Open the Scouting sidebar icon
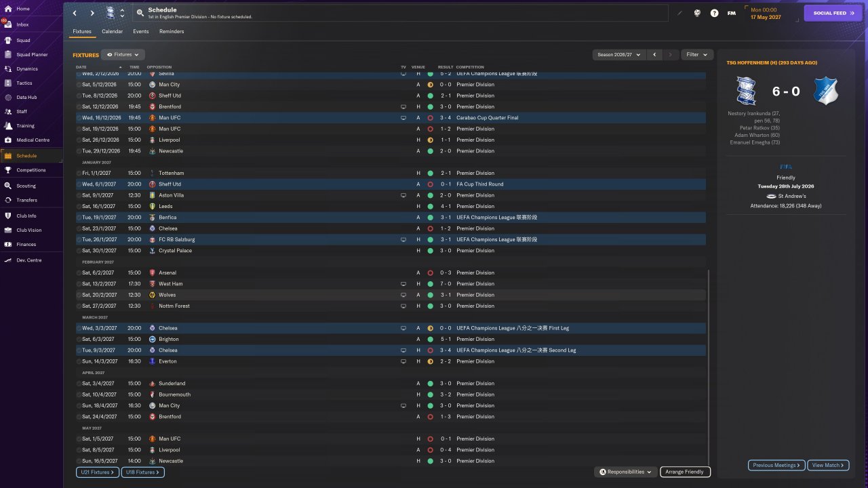Image resolution: width=868 pixels, height=488 pixels. point(8,186)
